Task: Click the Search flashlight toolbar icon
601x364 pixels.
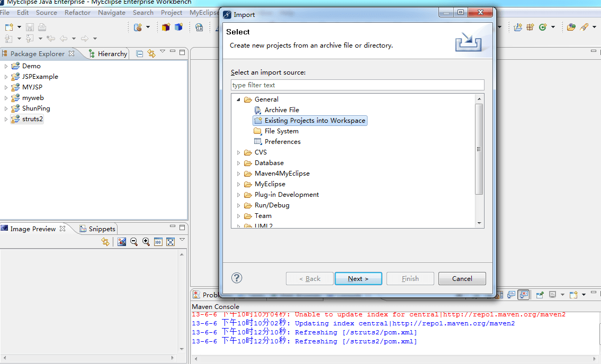Action: click(584, 27)
